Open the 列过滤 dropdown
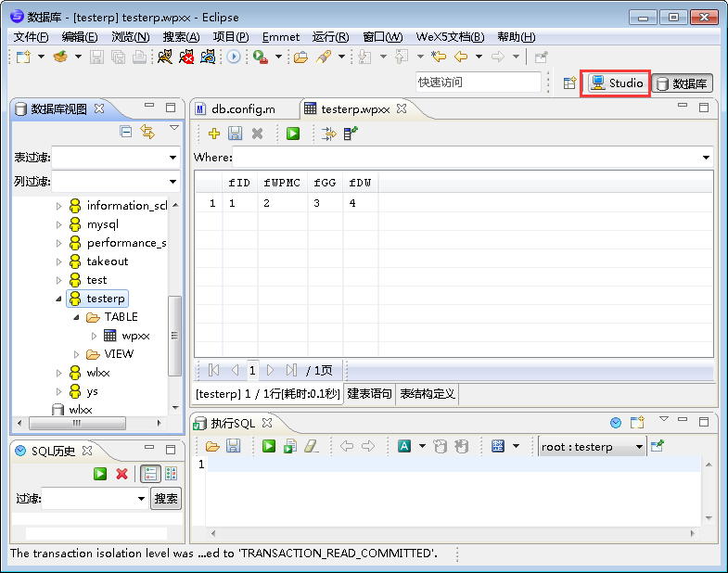The image size is (728, 573). [173, 181]
